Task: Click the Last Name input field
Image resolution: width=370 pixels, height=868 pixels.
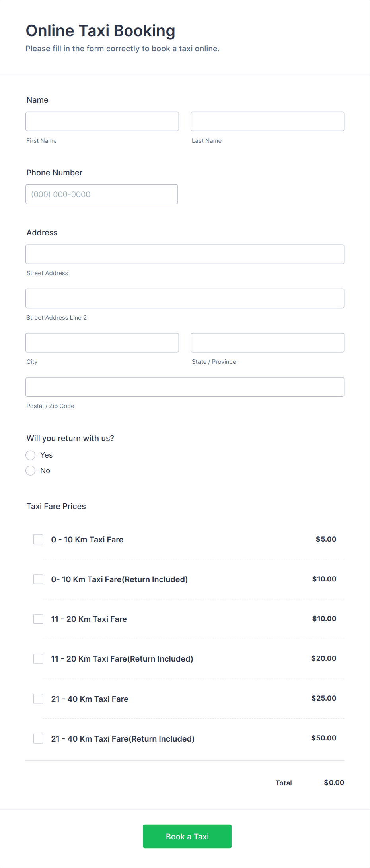Action: [x=267, y=121]
